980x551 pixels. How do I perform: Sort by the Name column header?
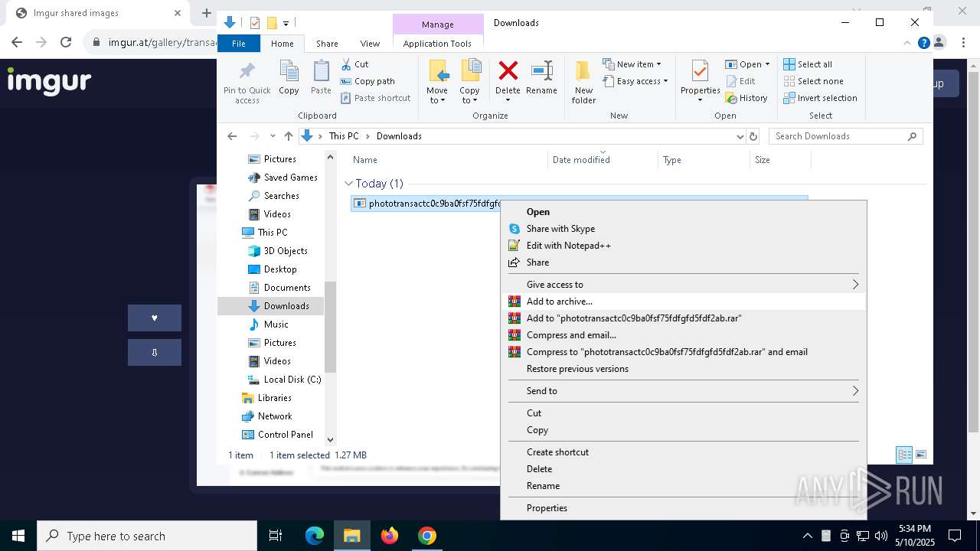(x=449, y=160)
